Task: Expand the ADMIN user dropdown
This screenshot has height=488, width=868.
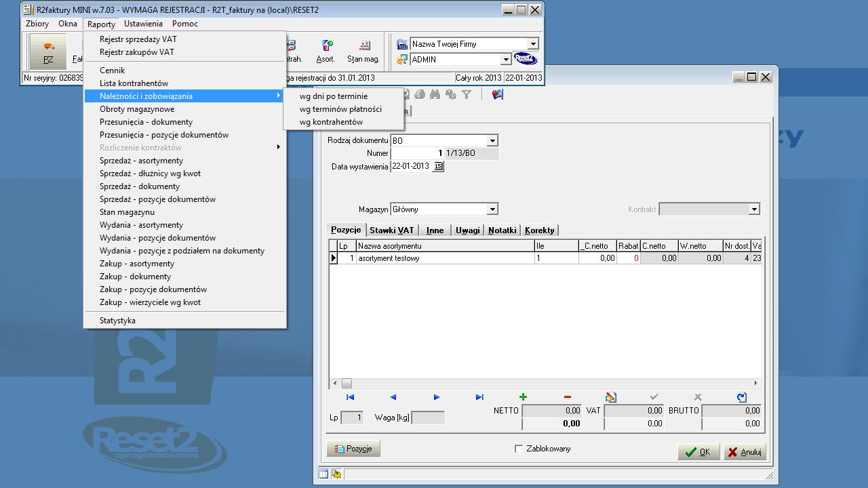Action: (x=505, y=60)
